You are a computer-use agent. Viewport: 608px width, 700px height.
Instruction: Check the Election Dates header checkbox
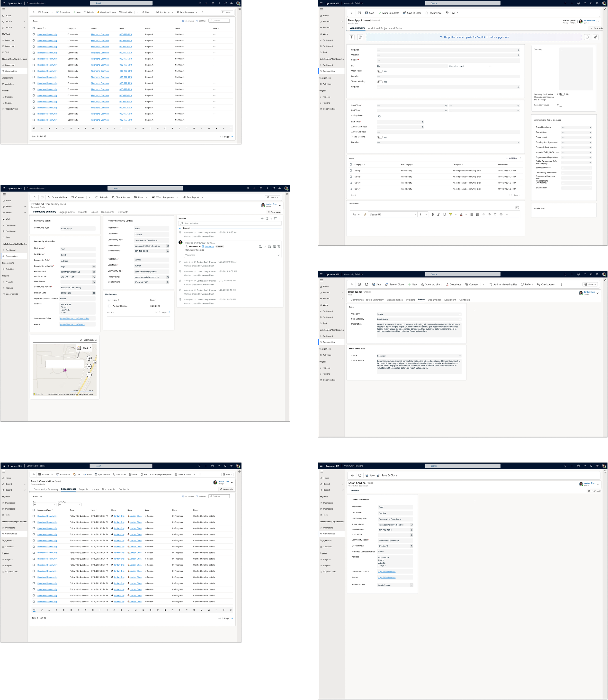point(109,300)
